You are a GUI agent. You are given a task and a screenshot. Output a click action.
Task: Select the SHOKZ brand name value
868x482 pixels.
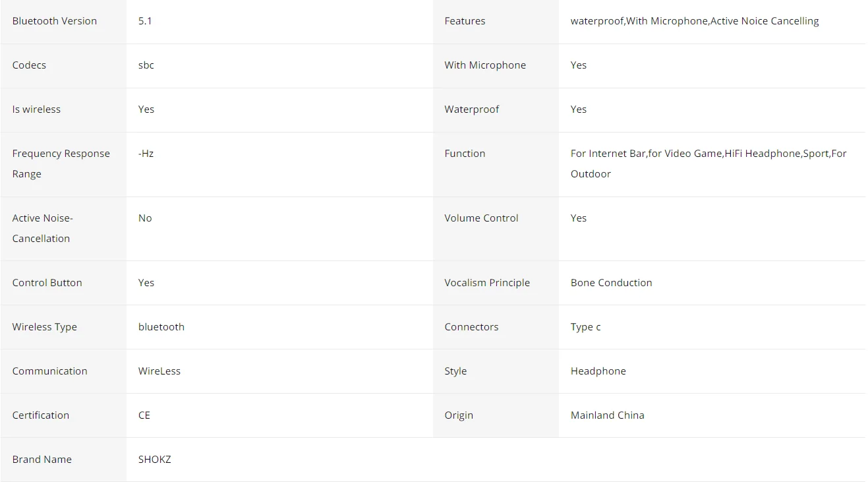(154, 460)
